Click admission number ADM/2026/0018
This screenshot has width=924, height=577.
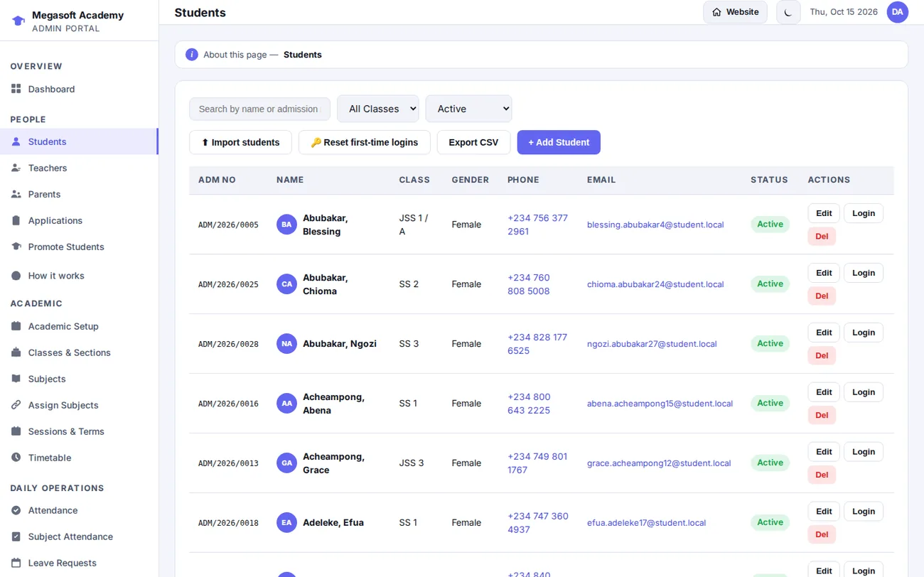[228, 523]
